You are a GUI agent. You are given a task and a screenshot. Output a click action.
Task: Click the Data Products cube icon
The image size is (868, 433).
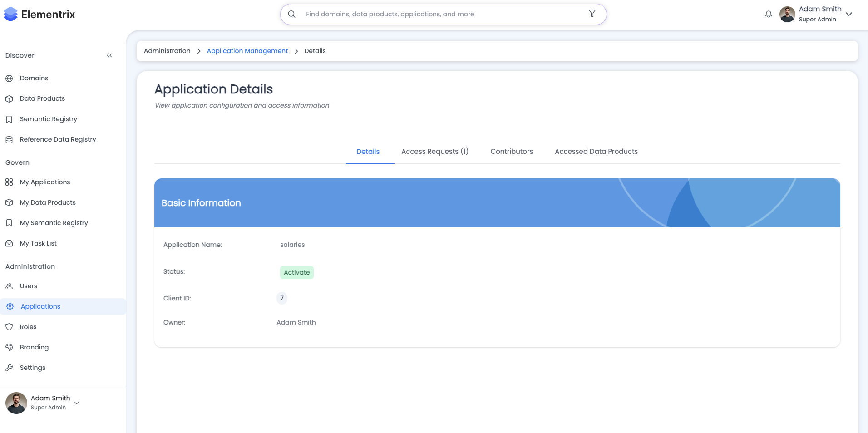(x=9, y=98)
